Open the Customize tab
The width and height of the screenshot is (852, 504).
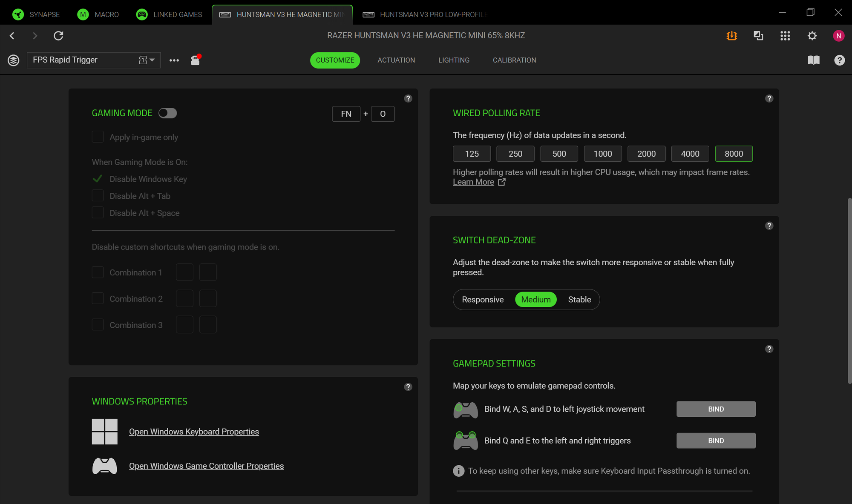pos(335,60)
